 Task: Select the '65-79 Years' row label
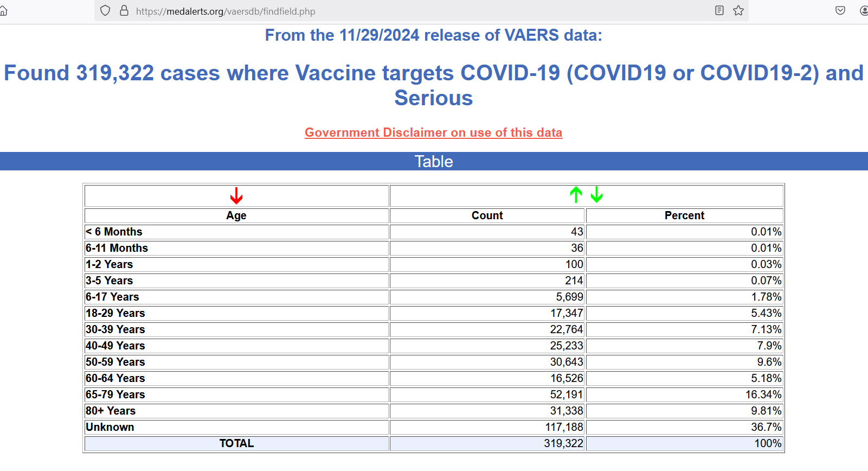point(115,394)
